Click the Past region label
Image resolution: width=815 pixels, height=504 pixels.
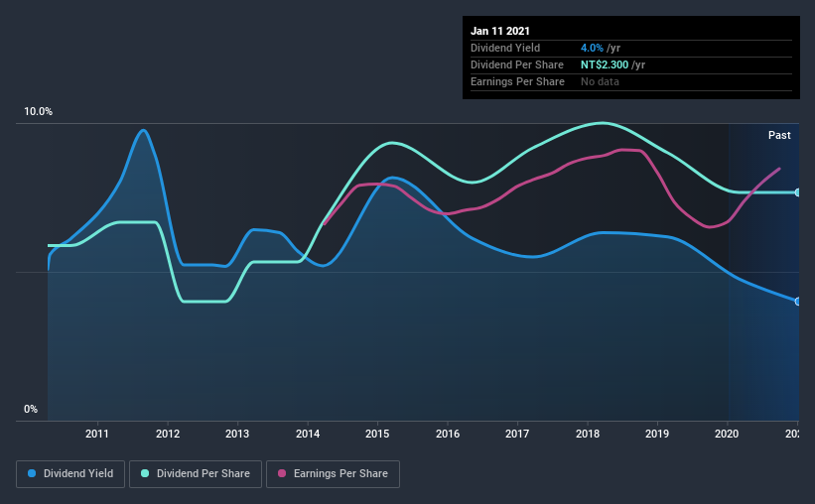[779, 136]
